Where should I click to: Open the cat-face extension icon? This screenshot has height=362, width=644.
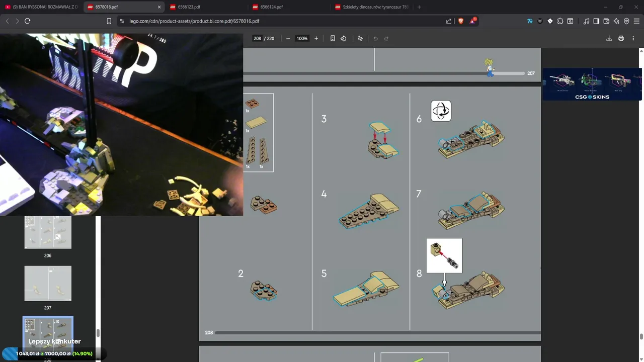(540, 21)
